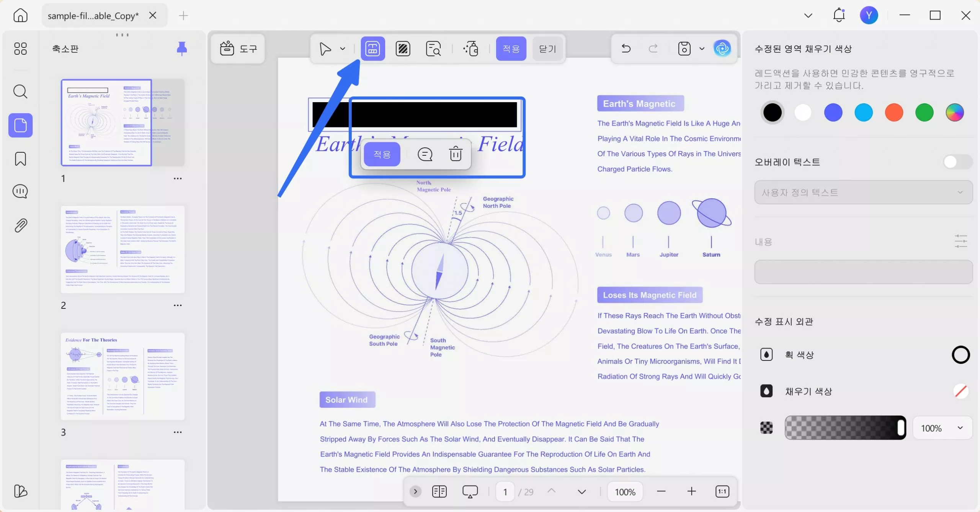Screen dimensions: 980x512
Task: Open the rainbow custom color picker
Action: click(955, 113)
